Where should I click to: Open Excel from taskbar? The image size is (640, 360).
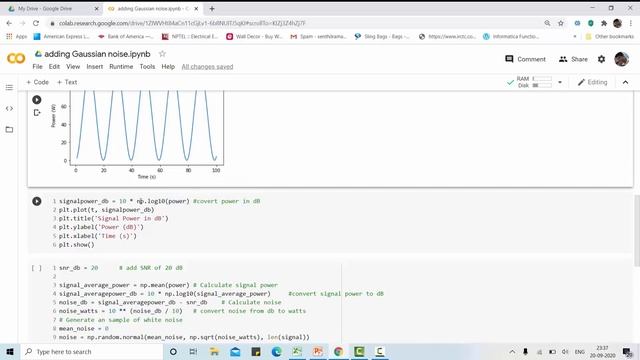click(x=297, y=351)
